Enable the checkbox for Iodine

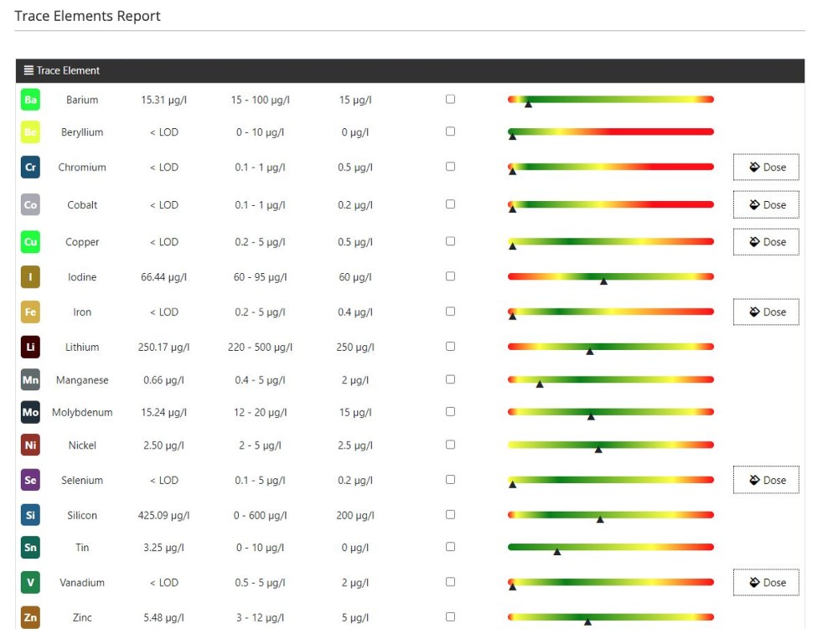[x=450, y=276]
